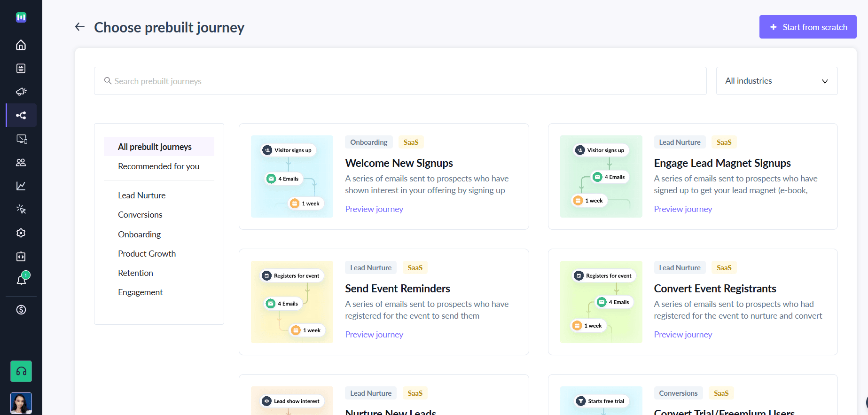Select Product Growth category

point(147,254)
